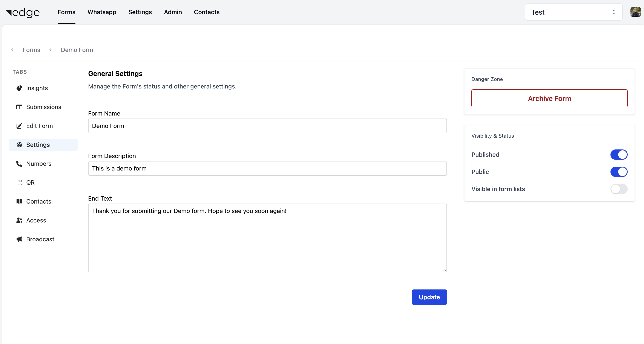Open the Forms top navigation tab
This screenshot has width=644, height=344.
(66, 12)
